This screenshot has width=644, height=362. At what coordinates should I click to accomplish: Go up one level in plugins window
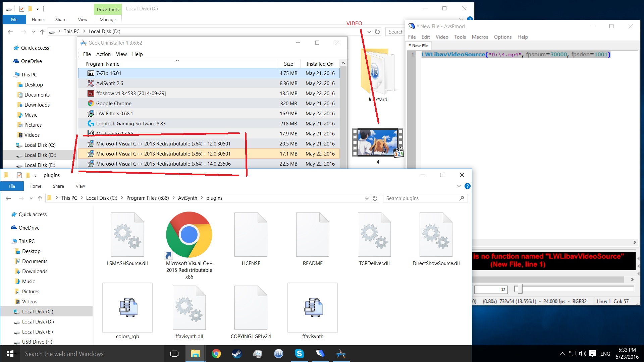click(x=40, y=198)
